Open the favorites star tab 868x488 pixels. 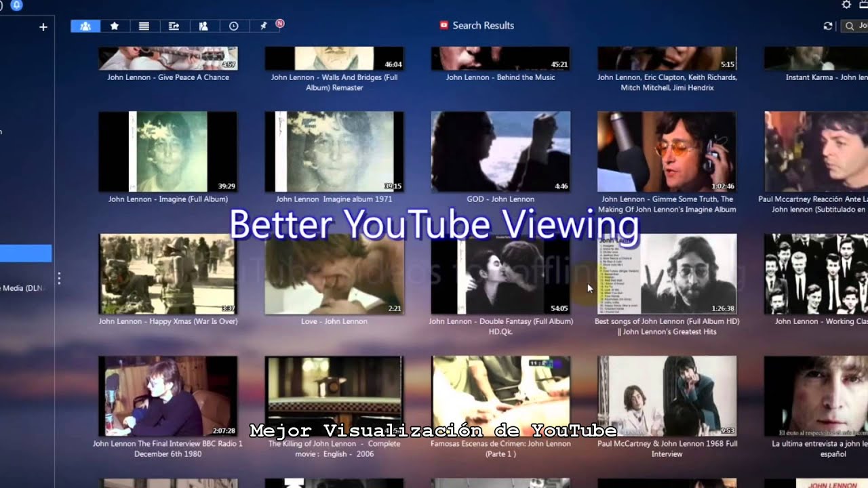tap(115, 26)
